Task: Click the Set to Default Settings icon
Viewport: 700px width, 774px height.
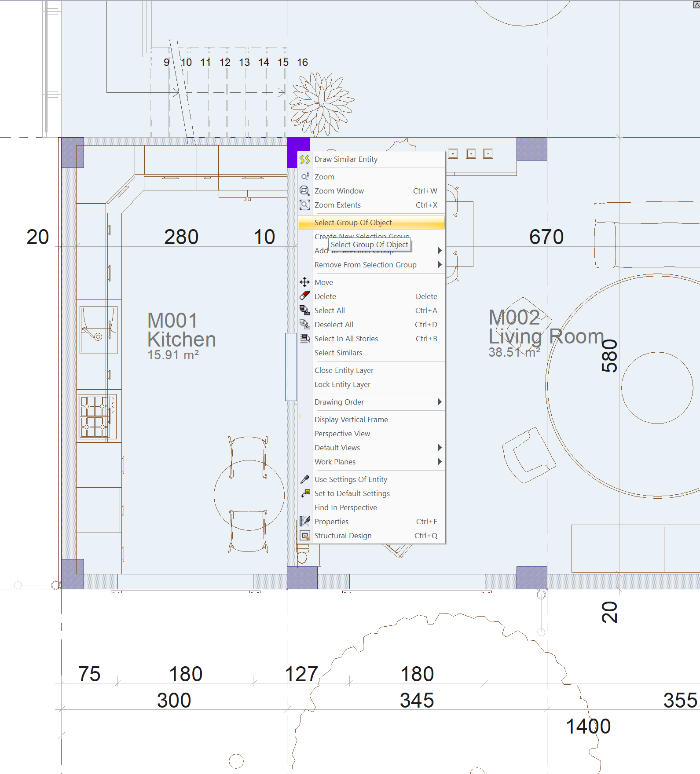Action: pyautogui.click(x=304, y=493)
